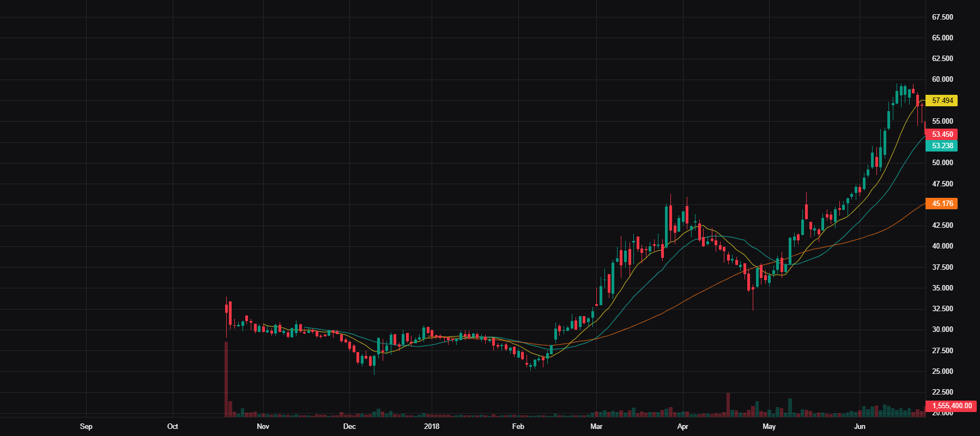This screenshot has width=980, height=436.
Task: Click the 42.500 price axis value
Action: (942, 225)
